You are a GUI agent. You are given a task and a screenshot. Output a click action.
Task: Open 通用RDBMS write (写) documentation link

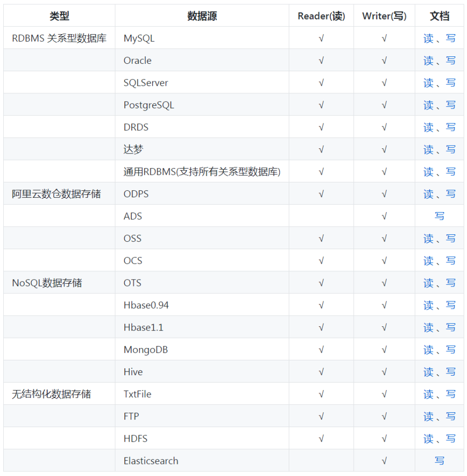(x=450, y=171)
